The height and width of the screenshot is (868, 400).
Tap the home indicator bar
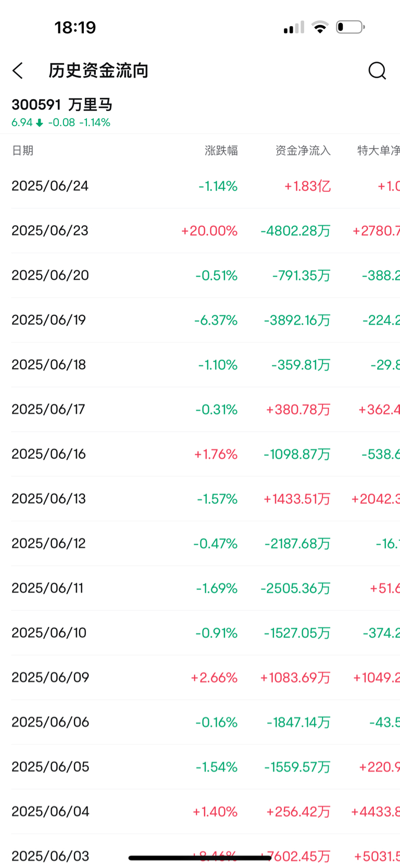click(x=200, y=858)
